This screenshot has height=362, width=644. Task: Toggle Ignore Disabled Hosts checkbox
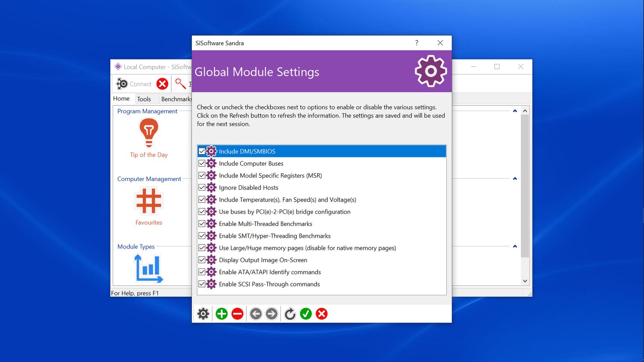pyautogui.click(x=202, y=187)
